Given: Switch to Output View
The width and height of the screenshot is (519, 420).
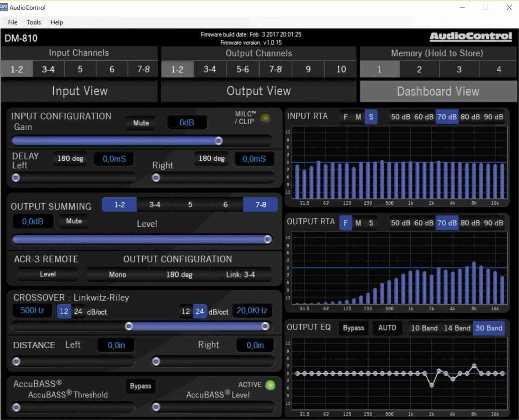Looking at the screenshot, I should (259, 91).
